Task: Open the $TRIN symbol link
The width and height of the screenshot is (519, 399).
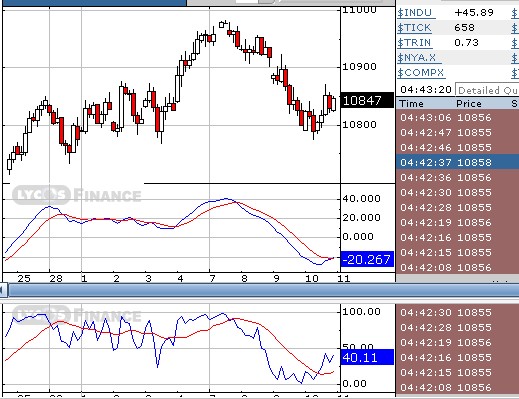Action: (x=414, y=43)
